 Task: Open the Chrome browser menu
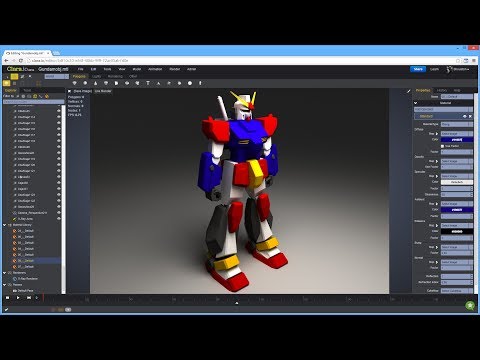474,61
